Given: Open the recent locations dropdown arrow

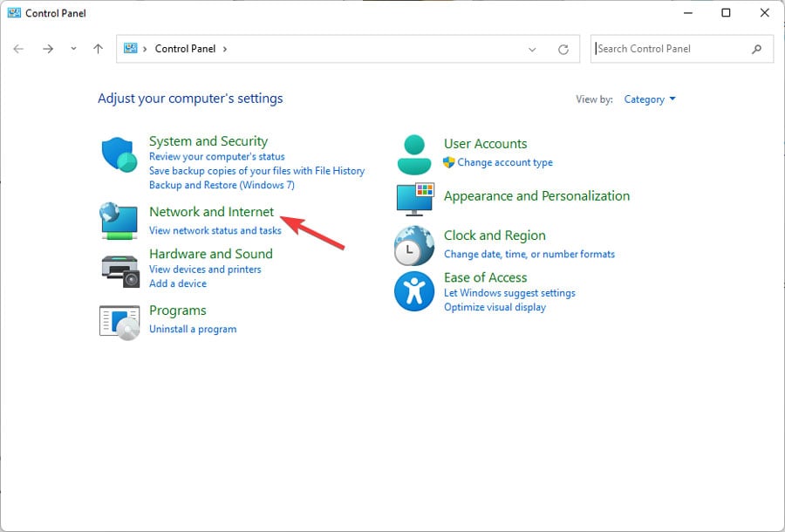Looking at the screenshot, I should point(73,49).
